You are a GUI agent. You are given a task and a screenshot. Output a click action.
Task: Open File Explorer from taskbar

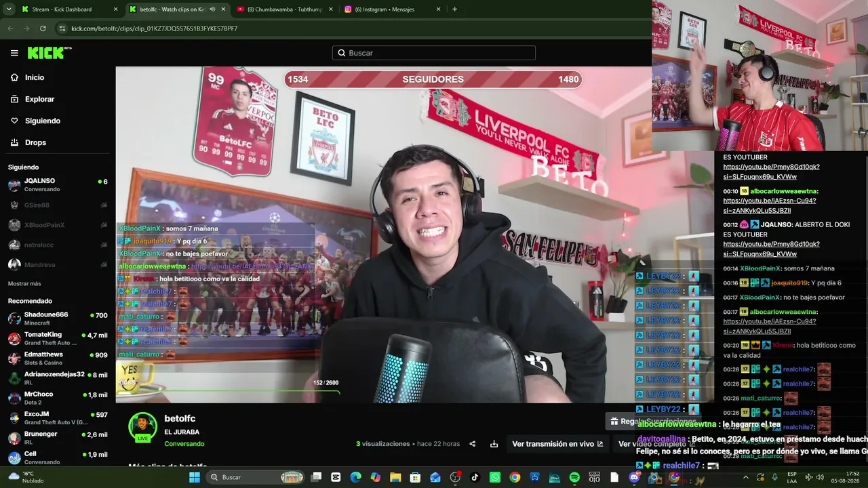(x=395, y=477)
